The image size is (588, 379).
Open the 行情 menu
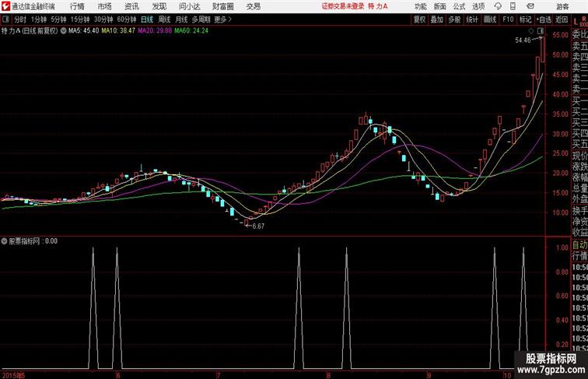click(77, 6)
